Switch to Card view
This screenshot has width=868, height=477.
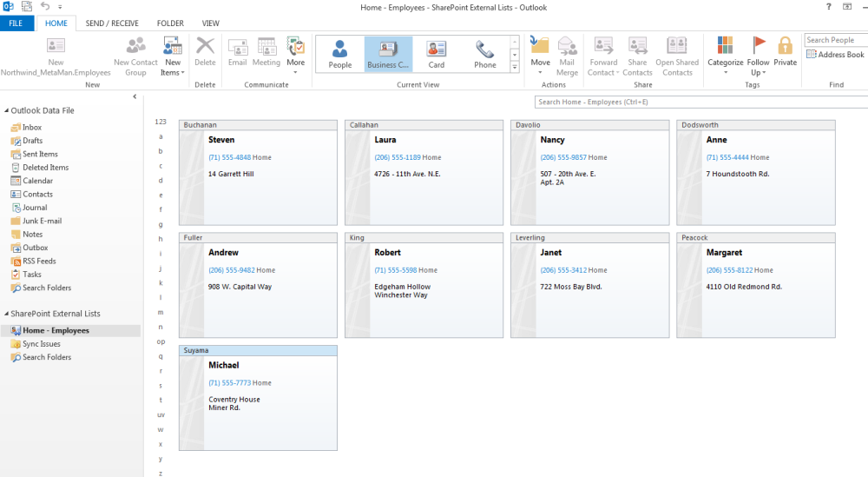(x=437, y=54)
